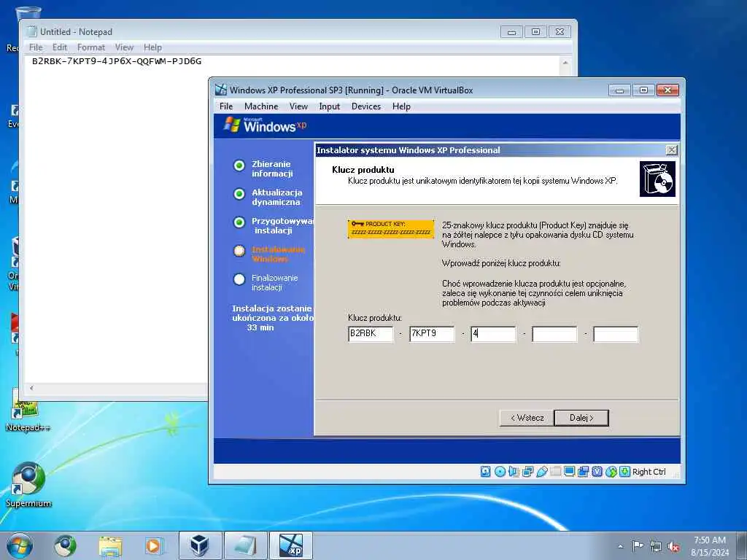The image size is (747, 560).
Task: Switch to Notepad taskbar button
Action: pyautogui.click(x=245, y=545)
